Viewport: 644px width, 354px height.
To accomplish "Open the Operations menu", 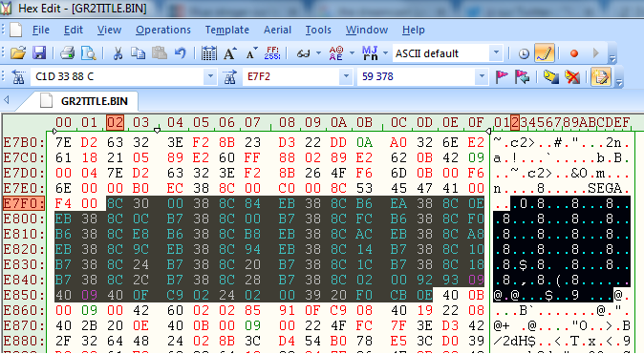I will (163, 30).
